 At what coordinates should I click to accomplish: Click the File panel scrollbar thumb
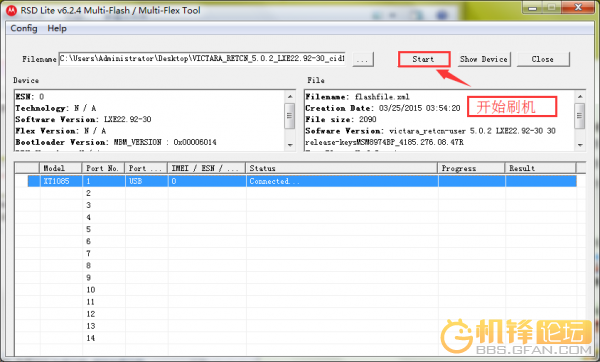point(580,116)
